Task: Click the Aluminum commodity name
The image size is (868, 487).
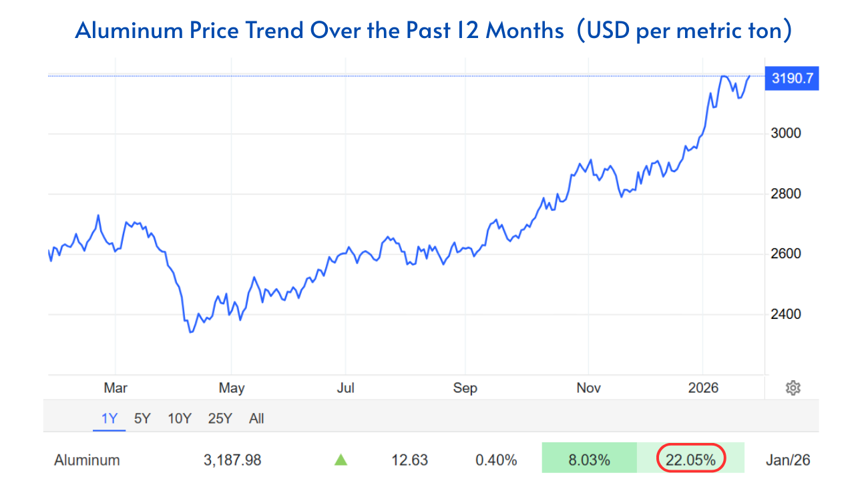Action: click(87, 460)
